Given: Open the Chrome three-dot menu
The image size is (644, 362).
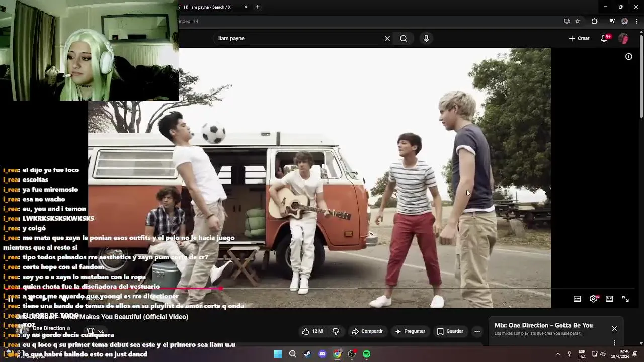Looking at the screenshot, I should tap(637, 21).
